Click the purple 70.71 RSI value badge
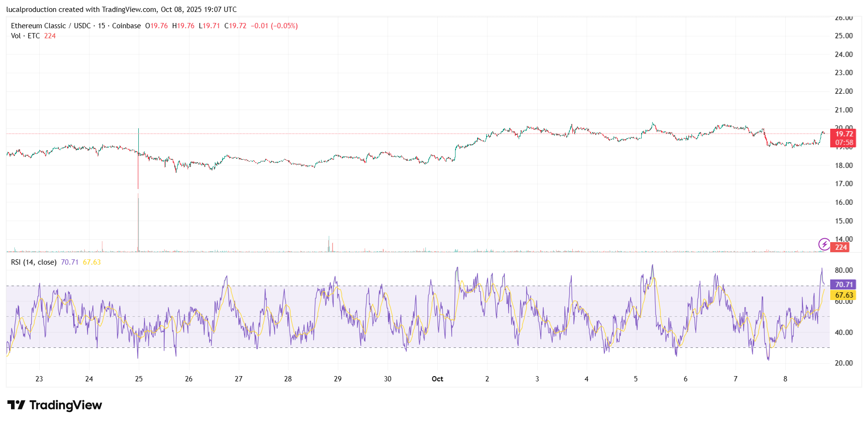 [x=844, y=285]
